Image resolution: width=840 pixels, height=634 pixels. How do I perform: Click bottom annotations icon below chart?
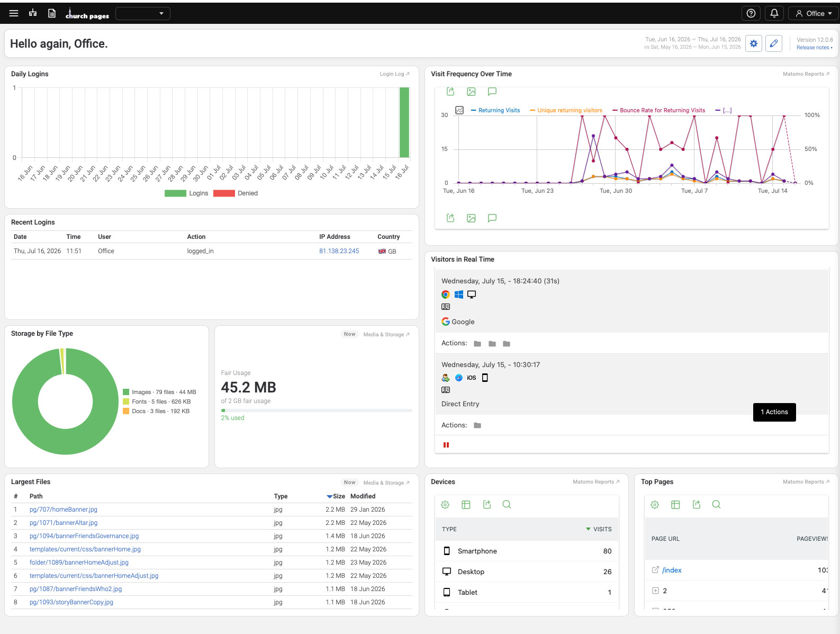click(x=492, y=218)
